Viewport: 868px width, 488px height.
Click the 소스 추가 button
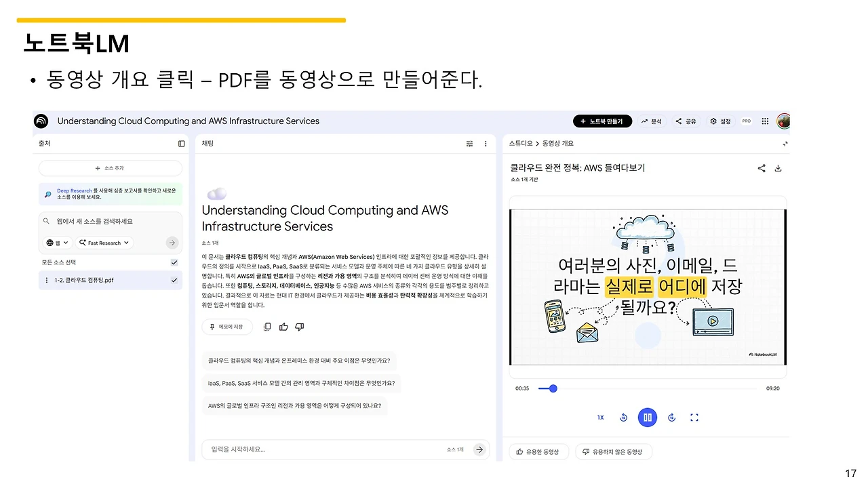click(111, 168)
